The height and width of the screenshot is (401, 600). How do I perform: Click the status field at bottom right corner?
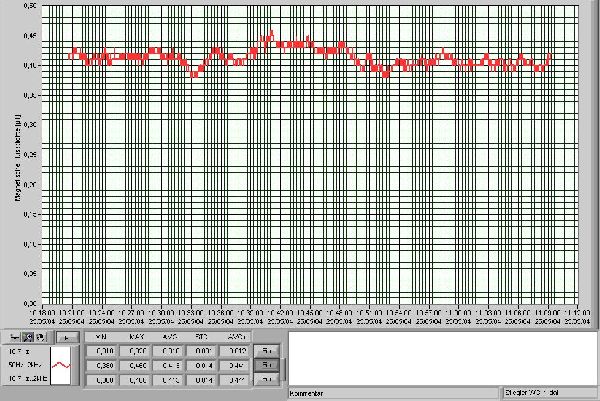(551, 394)
